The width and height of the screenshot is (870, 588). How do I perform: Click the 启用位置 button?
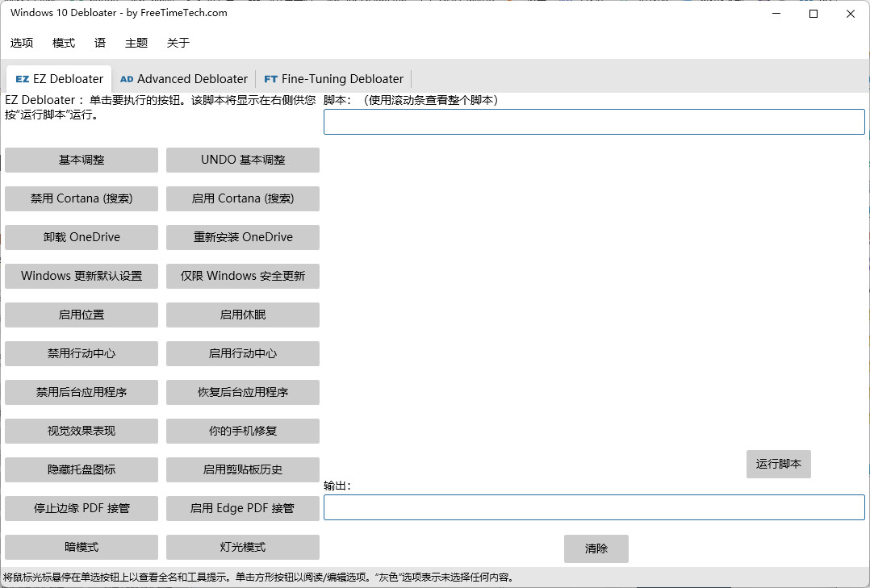[82, 315]
